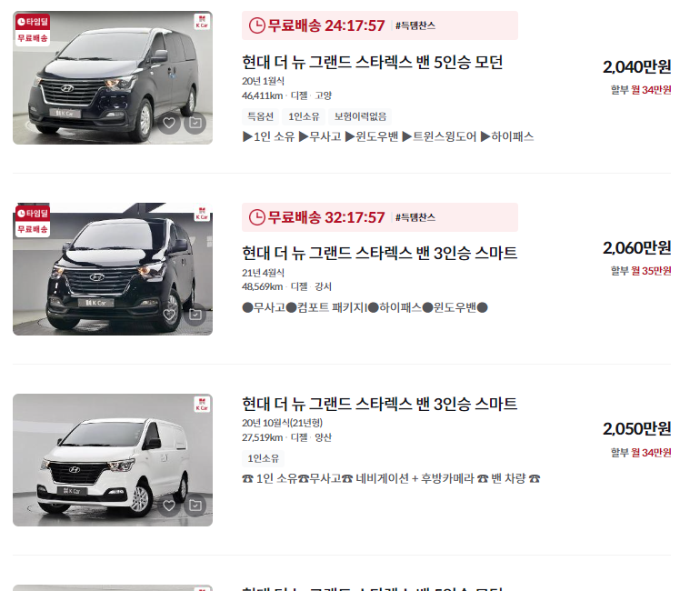This screenshot has height=591, width=700.
Task: Click 타임딜 badge on first car photo
Action: (33, 22)
